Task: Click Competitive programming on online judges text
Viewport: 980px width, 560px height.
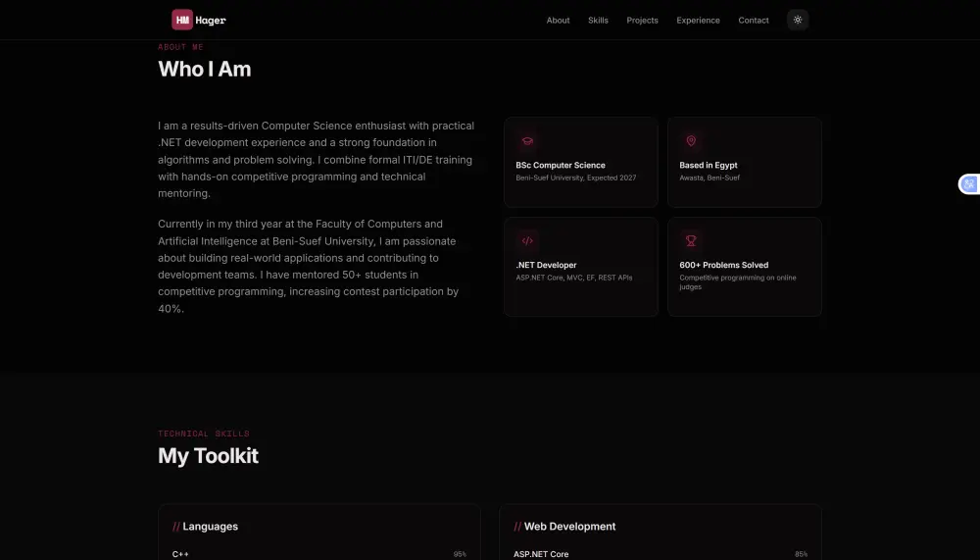Action: tap(738, 282)
